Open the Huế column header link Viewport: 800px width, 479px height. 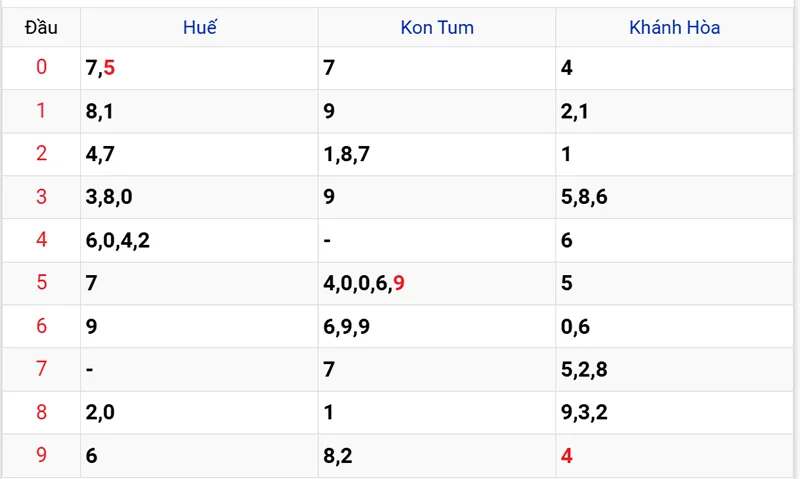coord(199,28)
